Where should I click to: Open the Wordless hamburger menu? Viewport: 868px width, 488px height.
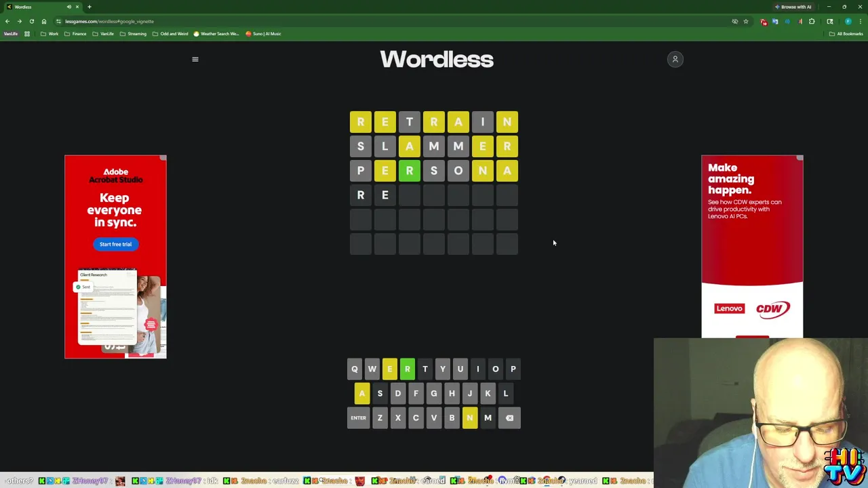coord(195,59)
